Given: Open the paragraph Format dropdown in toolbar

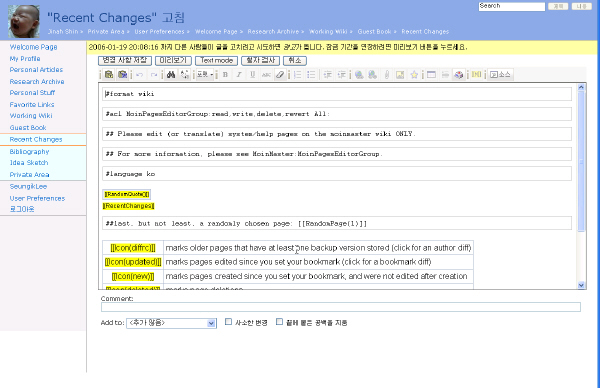Looking at the screenshot, I should pos(205,75).
